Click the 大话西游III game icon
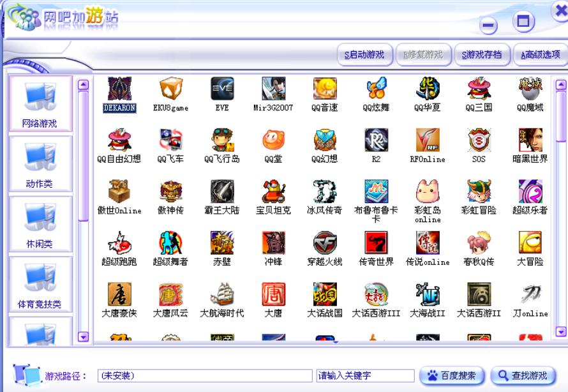 point(377,294)
